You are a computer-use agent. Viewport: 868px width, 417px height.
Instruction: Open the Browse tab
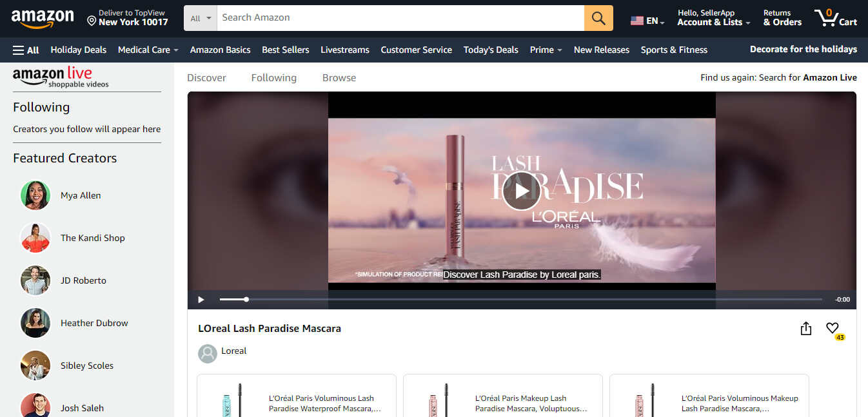pos(339,77)
